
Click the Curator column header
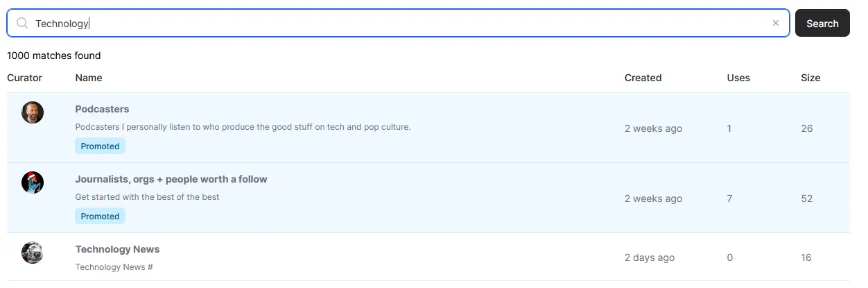pyautogui.click(x=25, y=78)
